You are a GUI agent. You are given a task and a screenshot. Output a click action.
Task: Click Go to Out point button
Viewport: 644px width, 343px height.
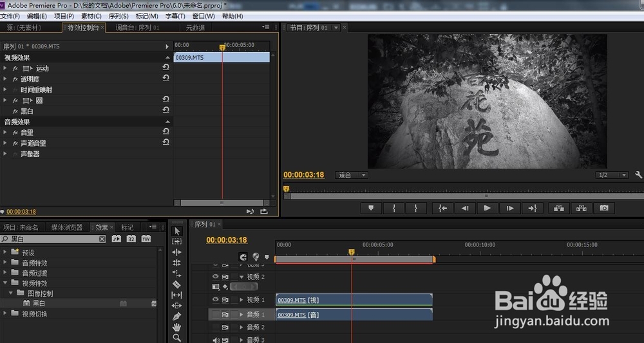coord(533,208)
